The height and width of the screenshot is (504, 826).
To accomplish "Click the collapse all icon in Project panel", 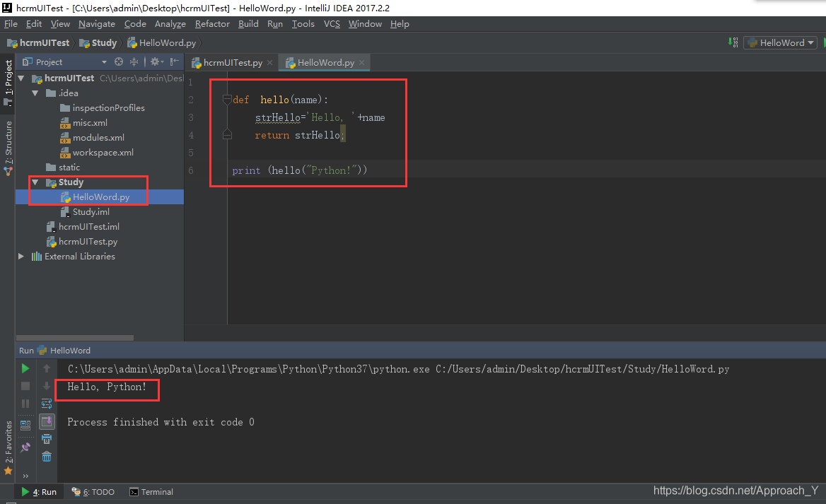I will [x=134, y=61].
